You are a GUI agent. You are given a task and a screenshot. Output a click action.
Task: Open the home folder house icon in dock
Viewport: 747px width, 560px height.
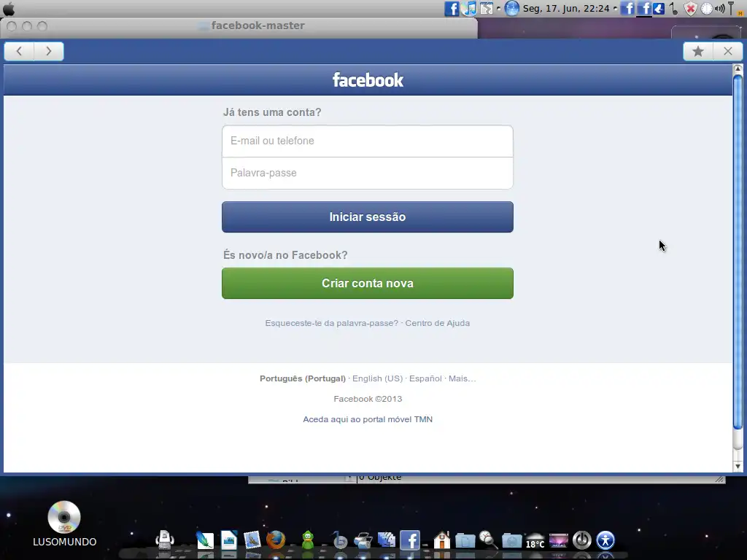pos(441,540)
